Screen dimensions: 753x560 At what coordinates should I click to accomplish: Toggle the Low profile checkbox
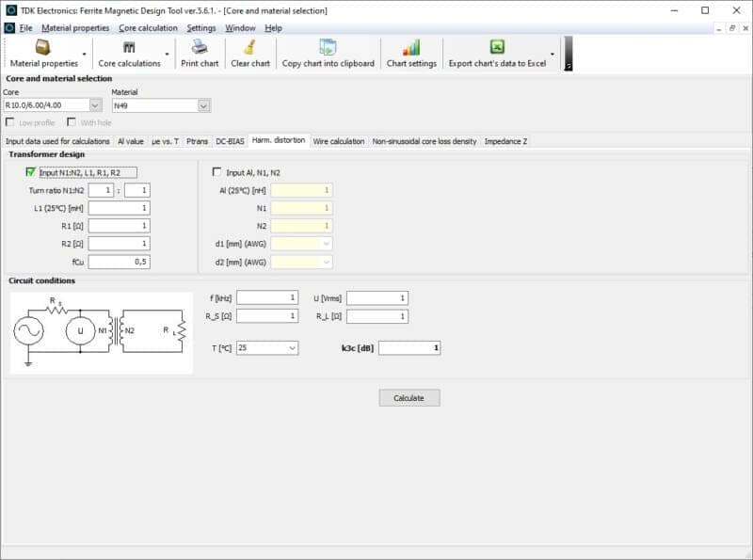click(x=9, y=122)
